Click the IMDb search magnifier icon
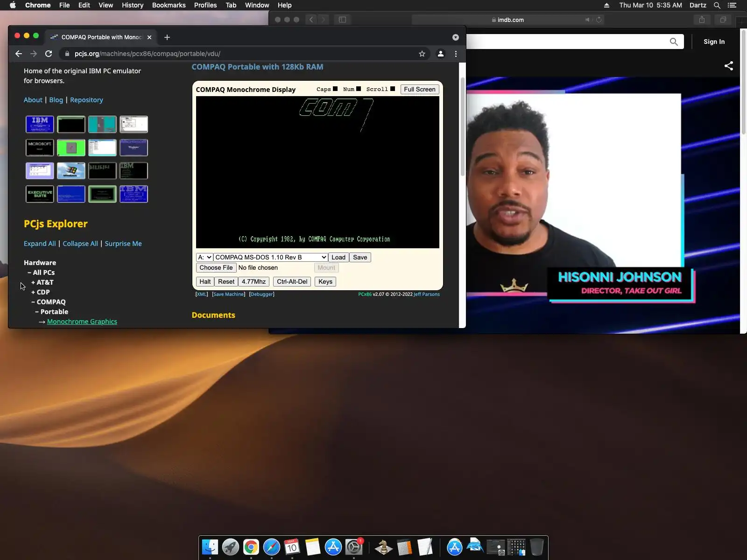The image size is (747, 560). point(674,42)
